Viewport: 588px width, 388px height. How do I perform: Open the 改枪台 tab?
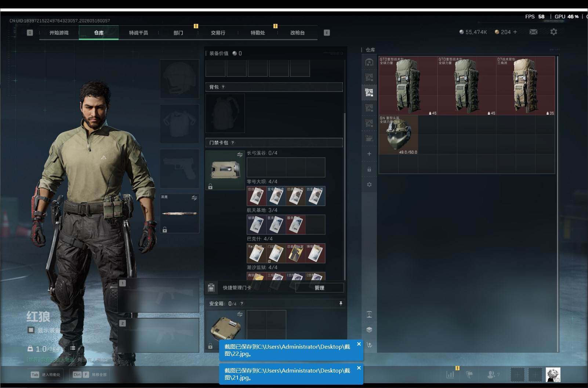(x=297, y=33)
